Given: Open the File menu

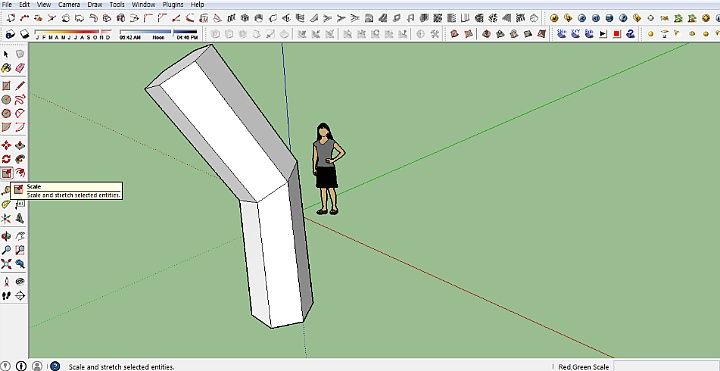Looking at the screenshot, I should click(x=6, y=4).
